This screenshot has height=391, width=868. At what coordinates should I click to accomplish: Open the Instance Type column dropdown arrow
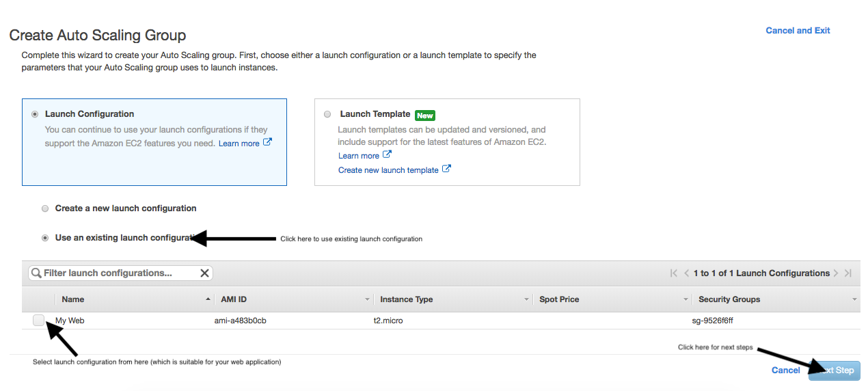tap(526, 299)
